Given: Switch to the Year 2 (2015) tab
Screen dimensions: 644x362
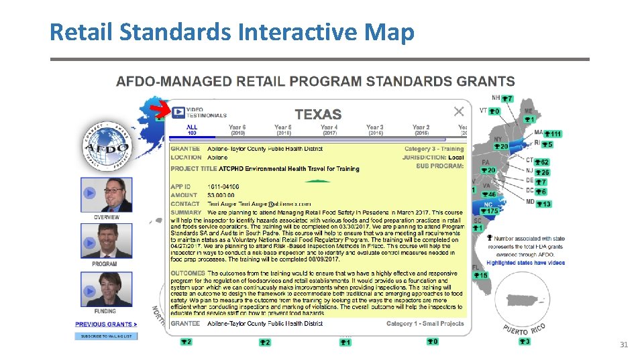Looking at the screenshot, I should [x=421, y=130].
